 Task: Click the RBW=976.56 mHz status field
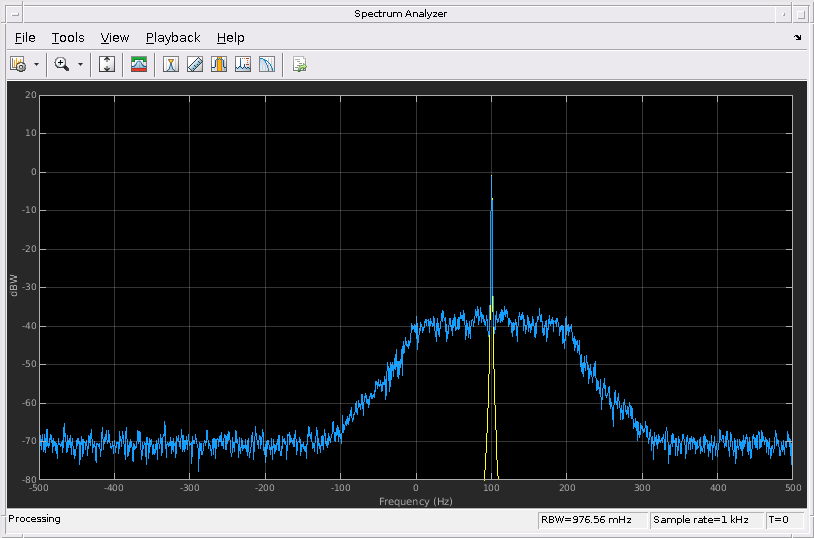[592, 520]
